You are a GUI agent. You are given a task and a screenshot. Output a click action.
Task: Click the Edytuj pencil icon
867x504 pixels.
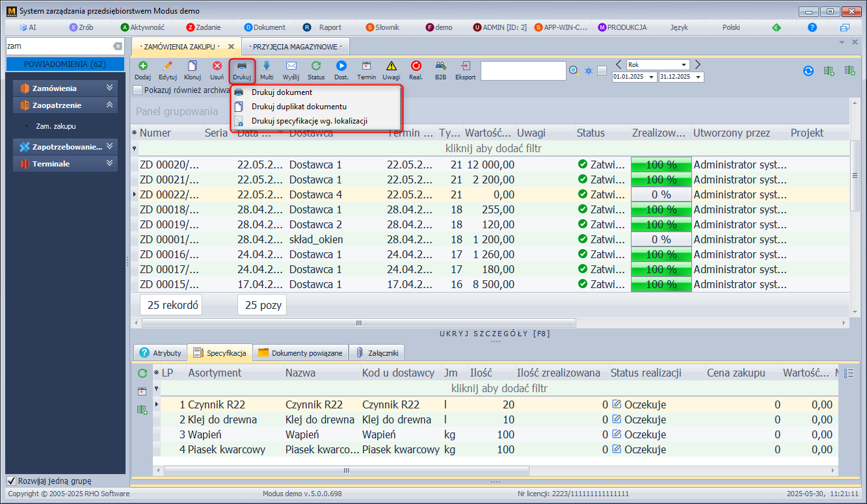pos(167,66)
